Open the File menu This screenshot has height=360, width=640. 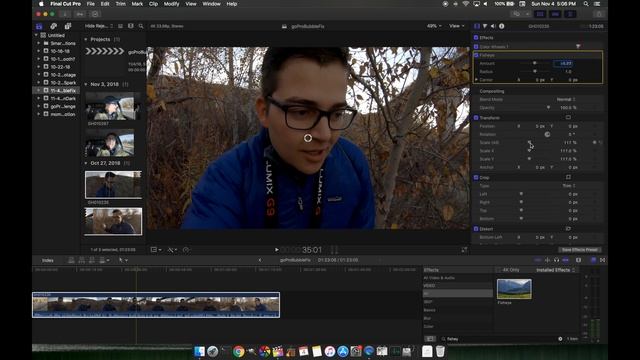(x=91, y=4)
